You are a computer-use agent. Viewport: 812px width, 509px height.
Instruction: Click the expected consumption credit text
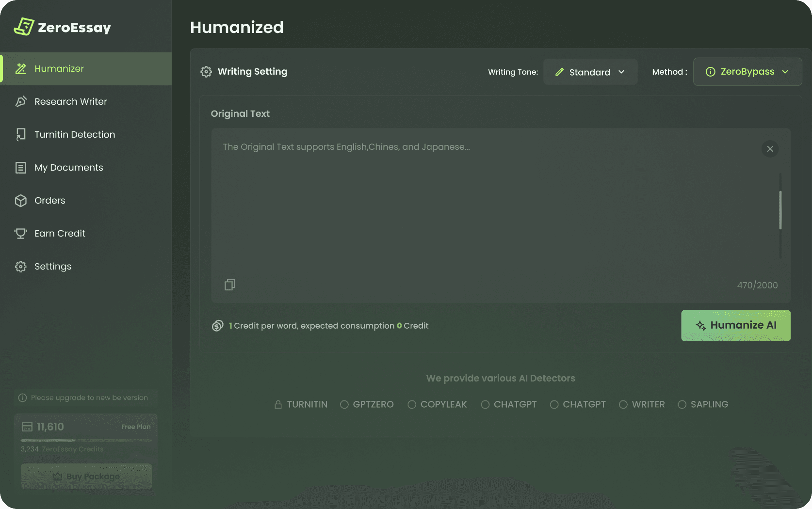click(x=329, y=326)
